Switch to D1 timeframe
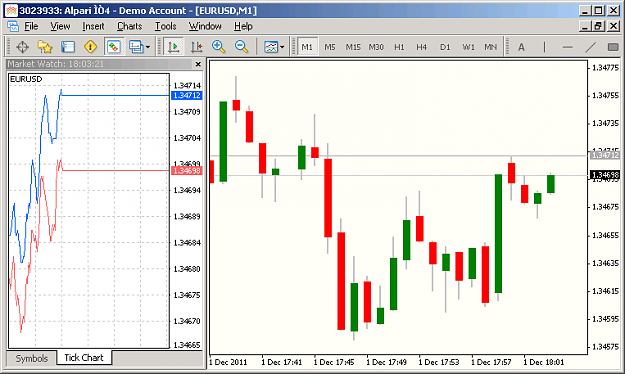 (445, 47)
